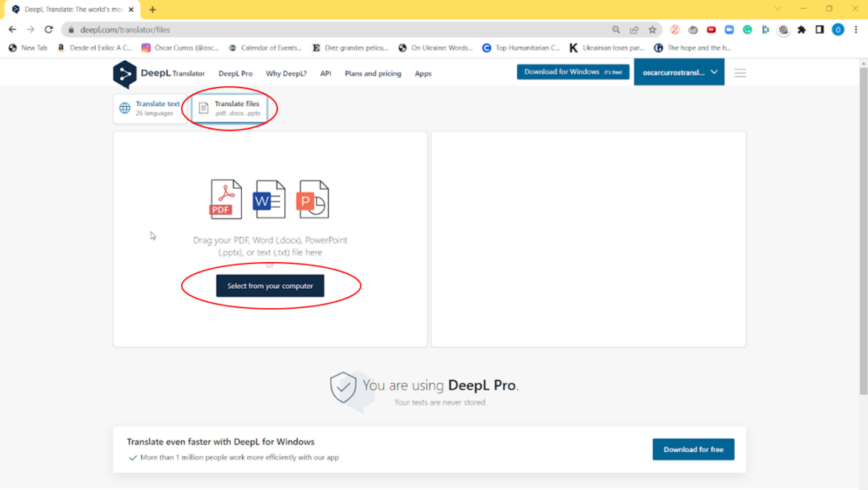Screen dimensions: 868x490
Task: Open the tab search chevron in title bar
Action: click(x=777, y=9)
